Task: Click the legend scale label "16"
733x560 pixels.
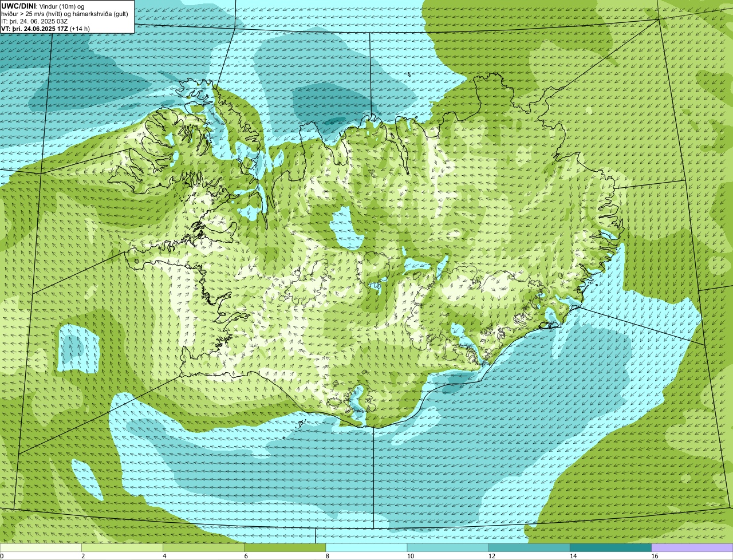Action: click(655, 556)
